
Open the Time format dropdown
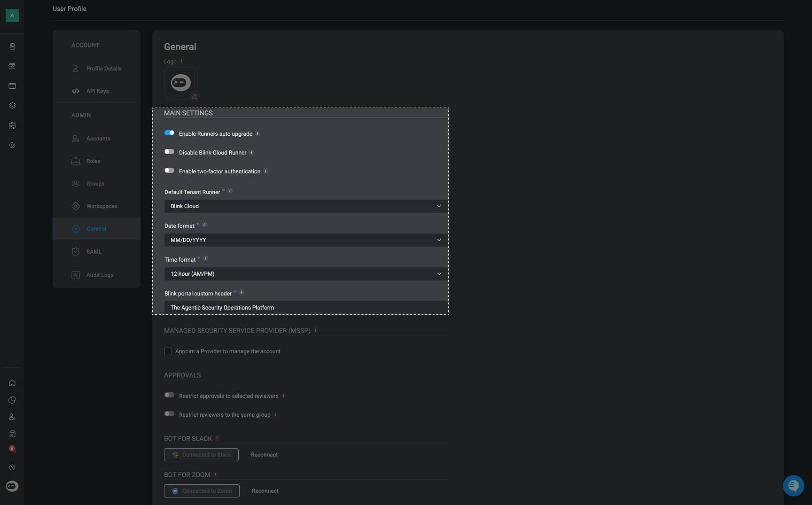click(306, 274)
